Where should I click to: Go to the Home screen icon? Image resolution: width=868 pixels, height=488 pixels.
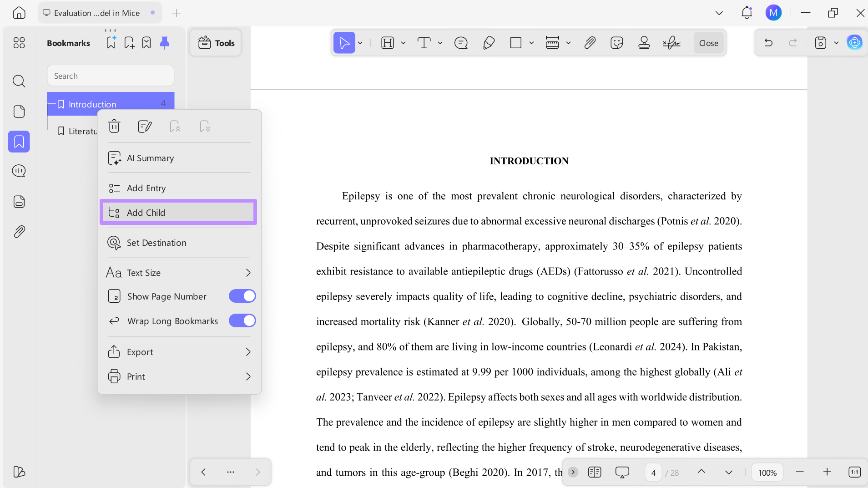click(x=19, y=13)
